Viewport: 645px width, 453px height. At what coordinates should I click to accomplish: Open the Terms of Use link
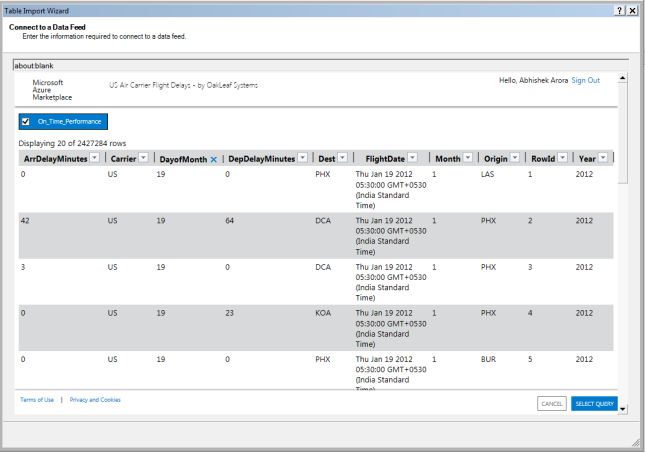click(37, 400)
